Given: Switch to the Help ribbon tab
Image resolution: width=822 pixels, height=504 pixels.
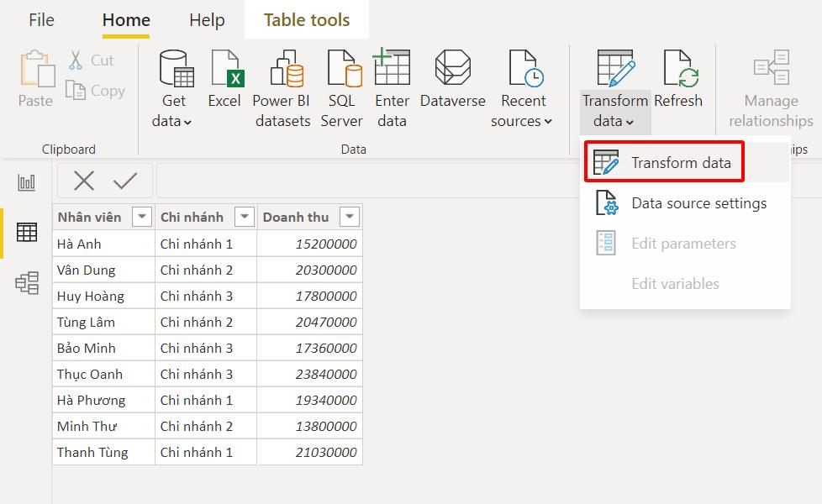Looking at the screenshot, I should pos(207,19).
